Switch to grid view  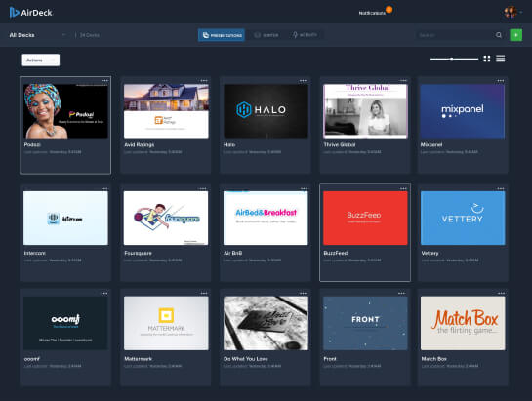coord(487,59)
